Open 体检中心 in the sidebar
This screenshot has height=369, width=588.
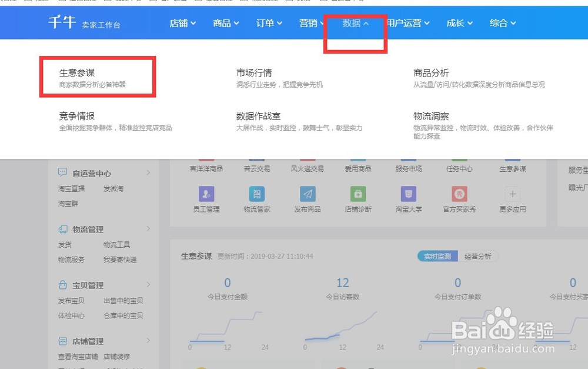click(71, 315)
